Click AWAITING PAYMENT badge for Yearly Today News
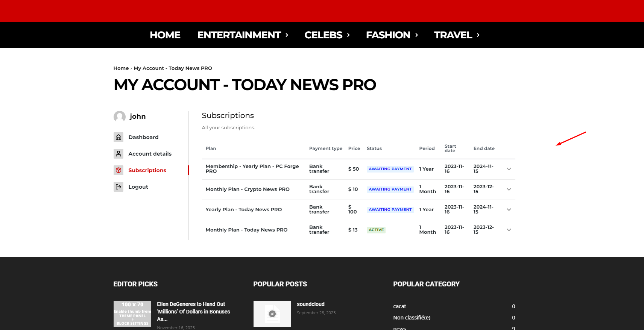The height and width of the screenshot is (330, 644). (390, 210)
